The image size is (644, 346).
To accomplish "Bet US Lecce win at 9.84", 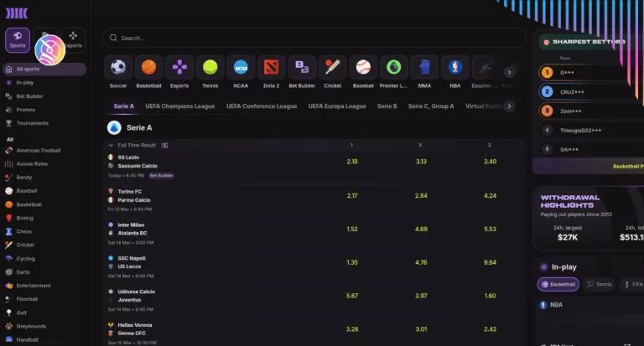I will 490,262.
